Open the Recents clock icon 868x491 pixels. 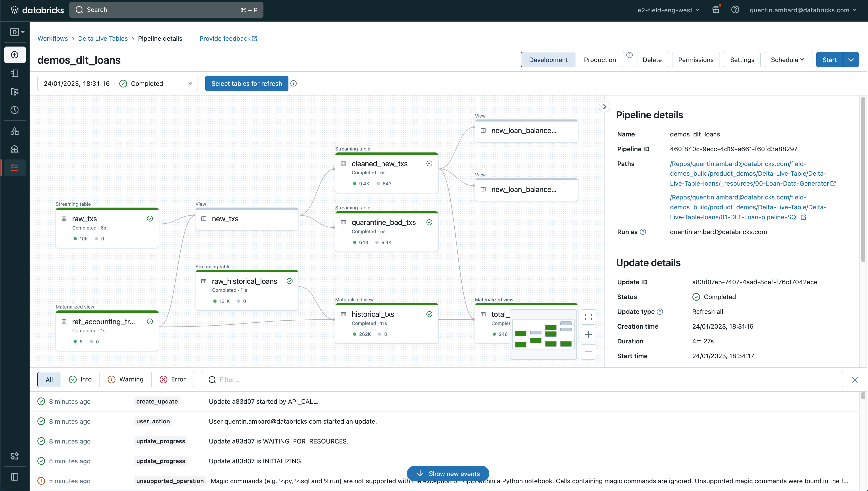(x=15, y=110)
